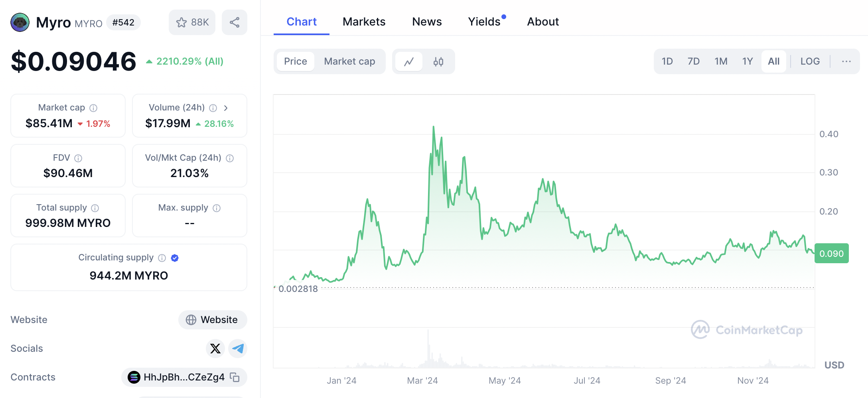Open the Markets tab
The width and height of the screenshot is (868, 398).
point(364,22)
